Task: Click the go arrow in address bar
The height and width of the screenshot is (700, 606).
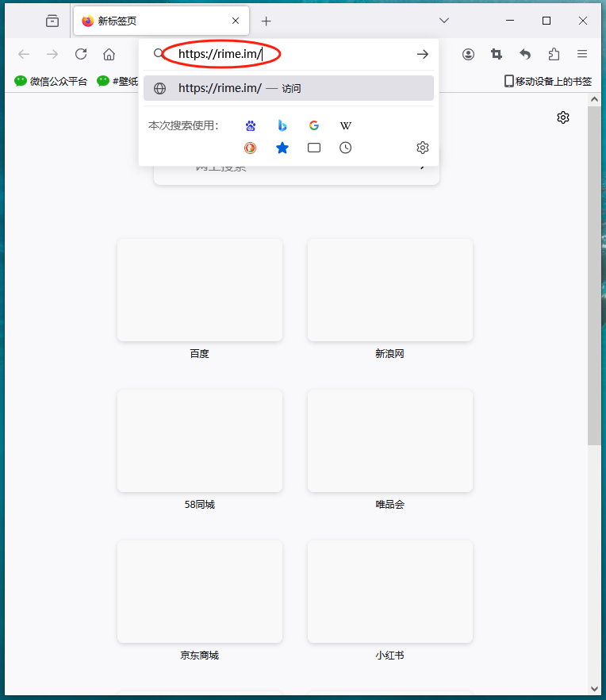Action: pos(422,55)
